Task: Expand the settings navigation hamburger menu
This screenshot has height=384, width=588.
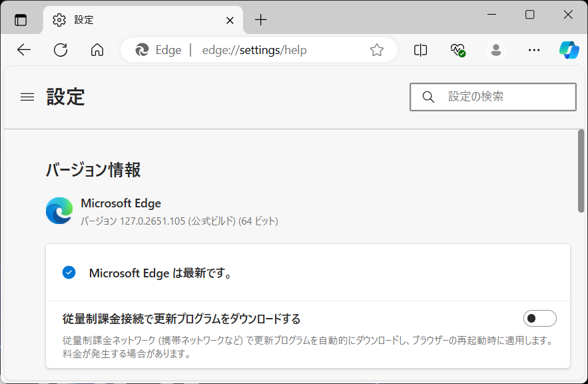Action: coord(27,97)
